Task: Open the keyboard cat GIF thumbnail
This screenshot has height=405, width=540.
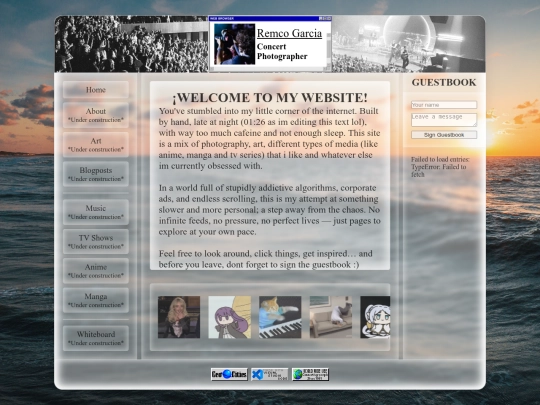Action: 280,317
